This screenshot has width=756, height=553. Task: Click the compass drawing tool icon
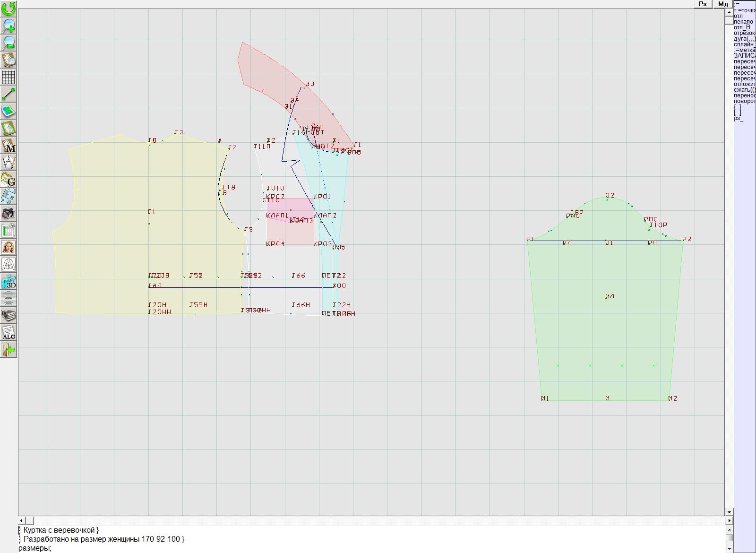click(x=9, y=162)
